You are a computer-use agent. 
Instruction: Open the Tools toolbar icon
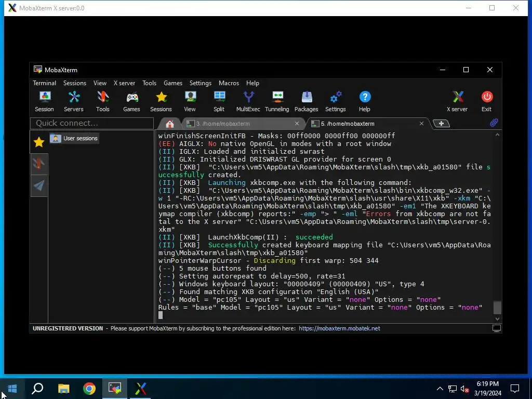(x=103, y=101)
